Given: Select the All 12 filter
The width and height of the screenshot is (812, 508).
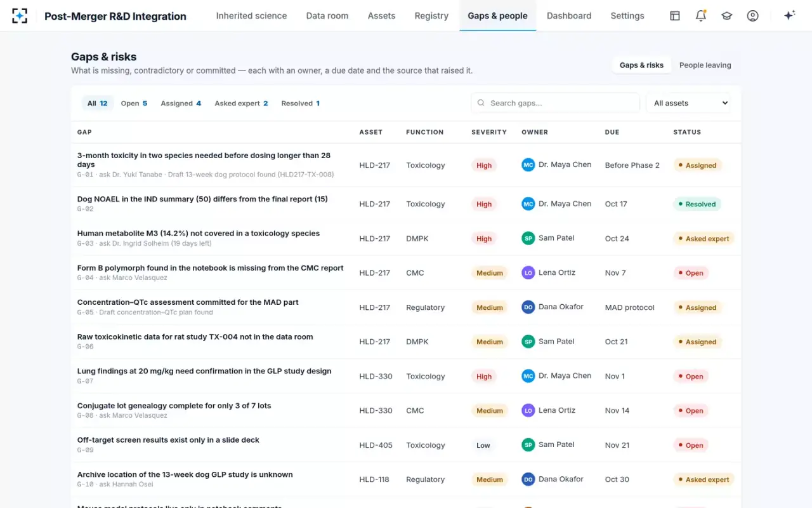Looking at the screenshot, I should (98, 104).
